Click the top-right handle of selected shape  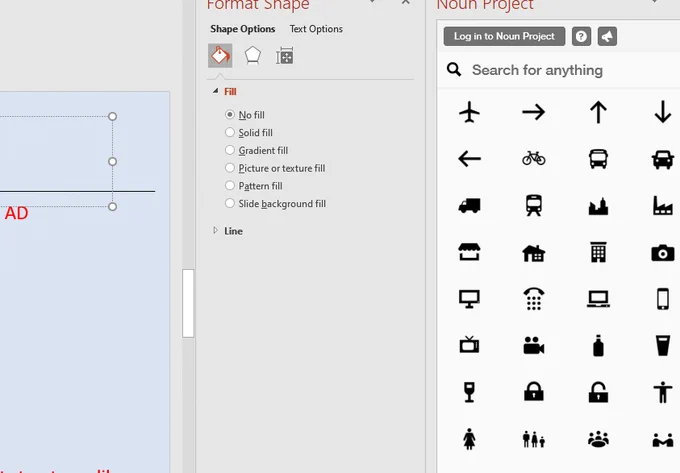pos(112,116)
